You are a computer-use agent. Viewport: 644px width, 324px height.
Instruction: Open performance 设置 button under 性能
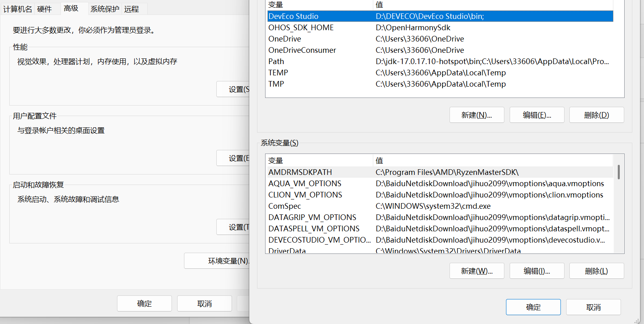coord(233,89)
